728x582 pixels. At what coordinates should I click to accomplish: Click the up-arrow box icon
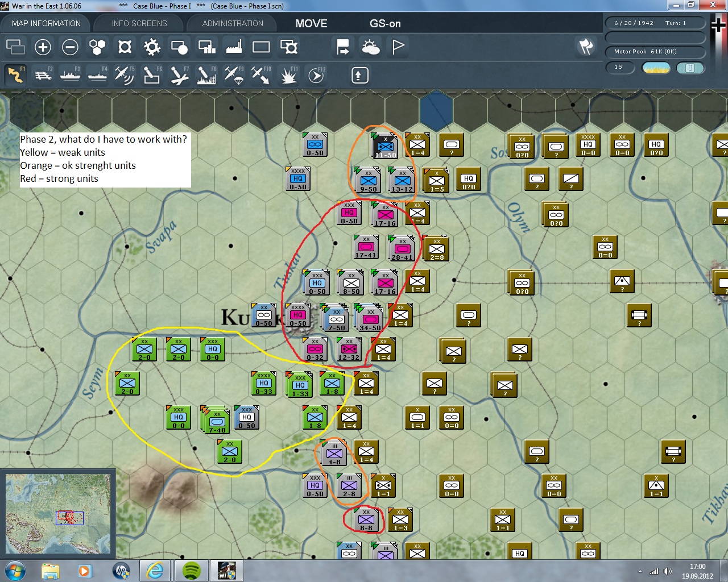click(359, 75)
